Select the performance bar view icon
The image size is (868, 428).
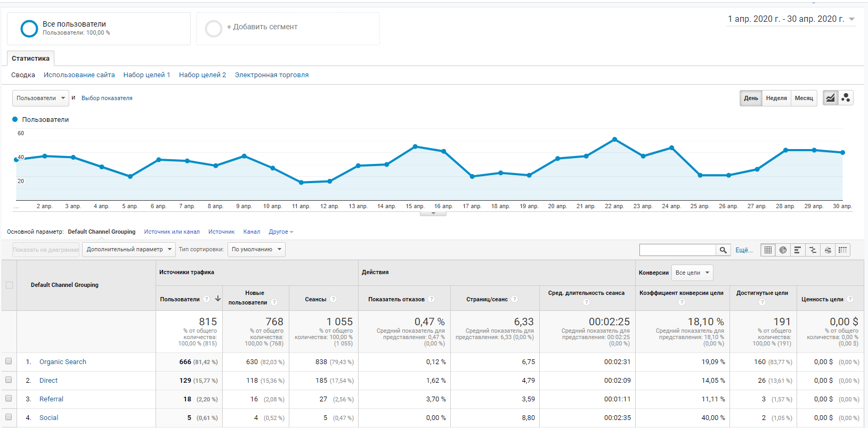coord(798,250)
